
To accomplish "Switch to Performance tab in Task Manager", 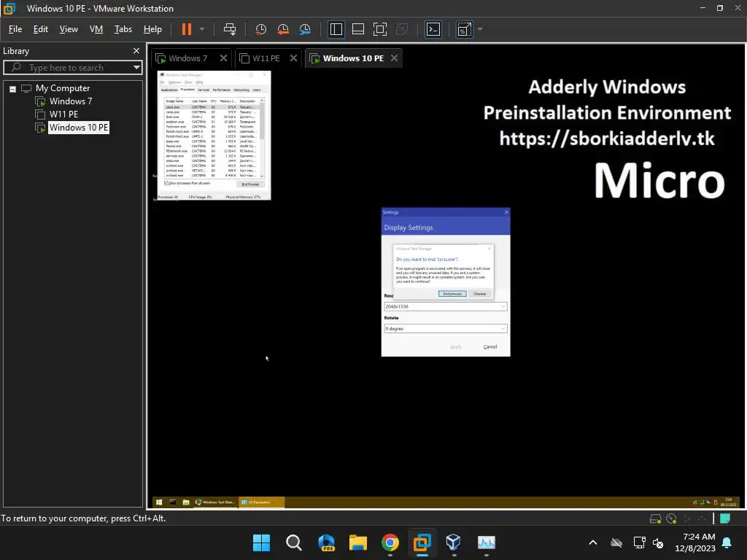I will pos(222,90).
